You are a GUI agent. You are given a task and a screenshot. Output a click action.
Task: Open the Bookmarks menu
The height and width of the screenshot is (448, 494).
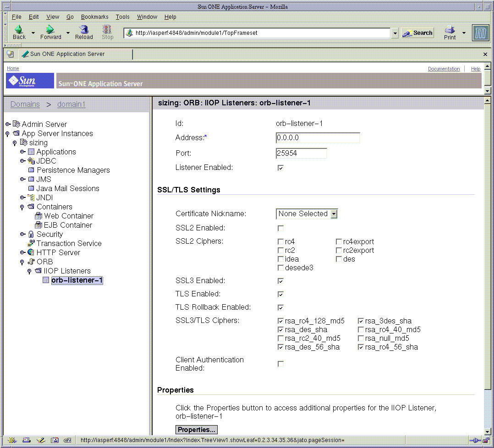(x=94, y=16)
